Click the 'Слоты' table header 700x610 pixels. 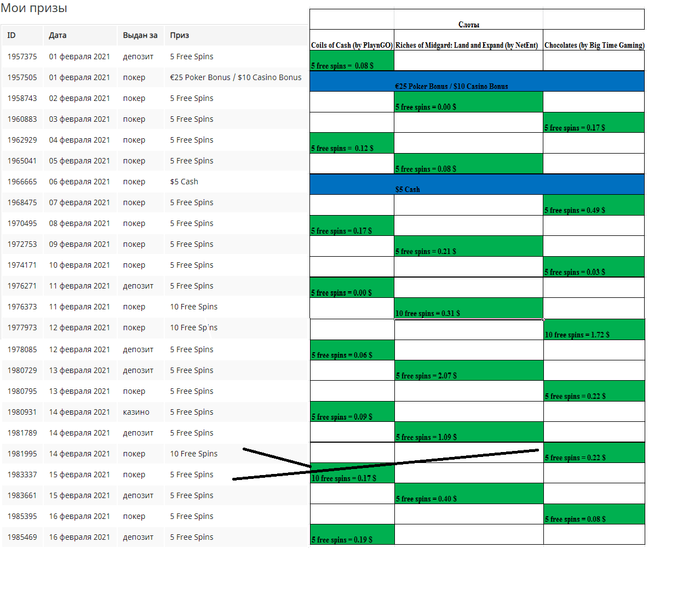click(x=469, y=25)
